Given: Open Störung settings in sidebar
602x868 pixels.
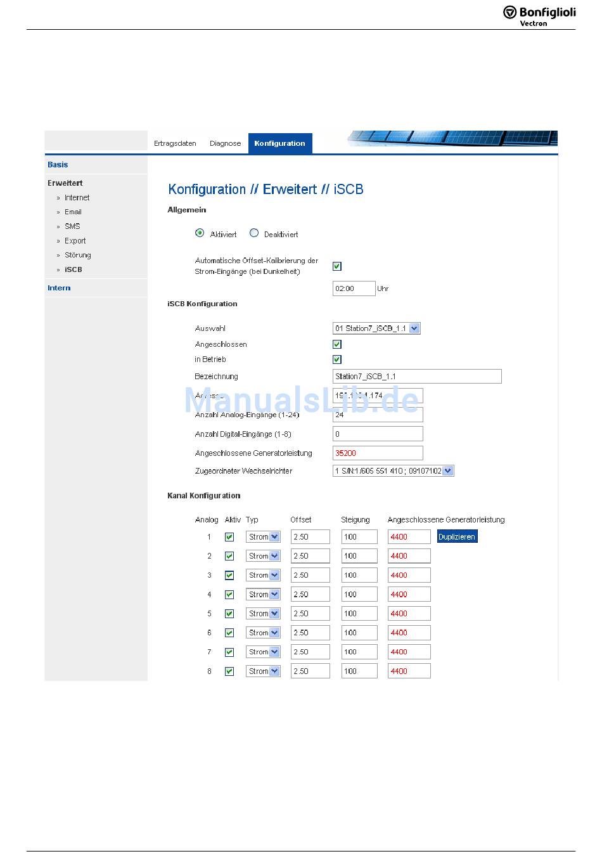Looking at the screenshot, I should 78,255.
